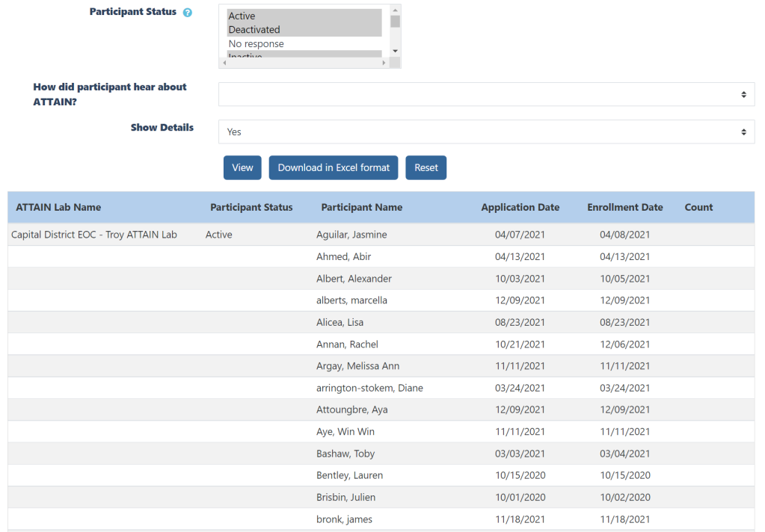
Task: Open the Show Details dropdown
Action: pyautogui.click(x=486, y=132)
